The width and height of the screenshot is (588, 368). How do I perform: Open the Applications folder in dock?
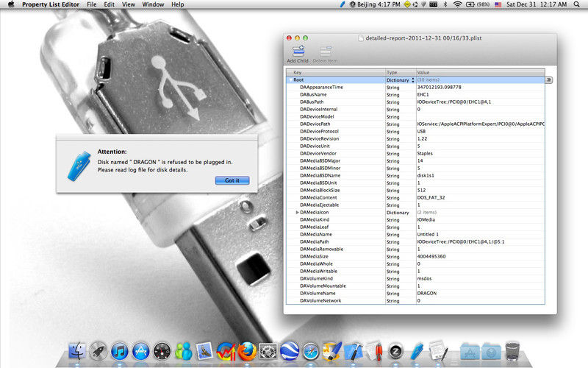pos(470,352)
